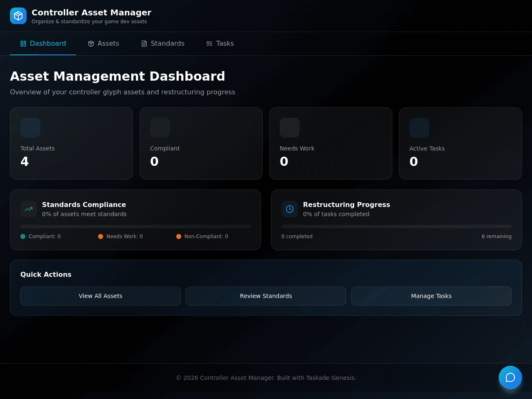Click '0% of tasks completed' text

coord(336,214)
